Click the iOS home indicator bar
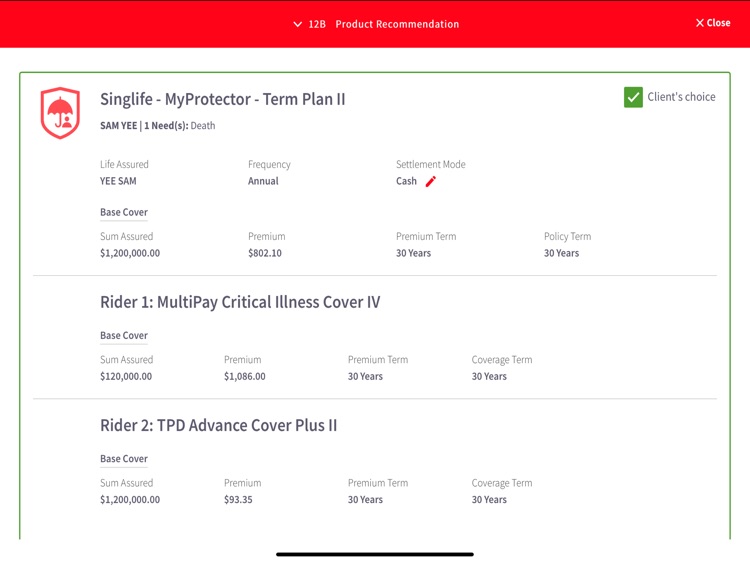This screenshot has height=562, width=750. click(375, 554)
